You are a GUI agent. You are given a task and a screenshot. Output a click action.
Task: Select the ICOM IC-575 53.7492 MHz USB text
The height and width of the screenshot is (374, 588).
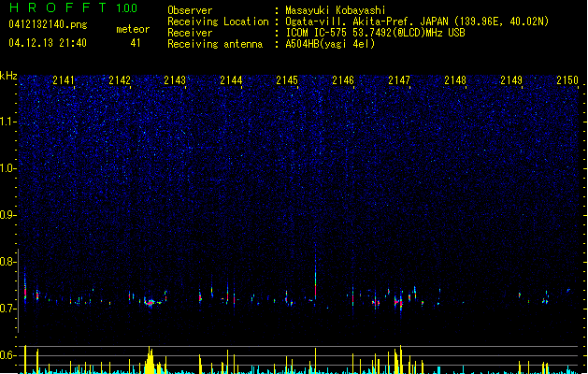375,33
